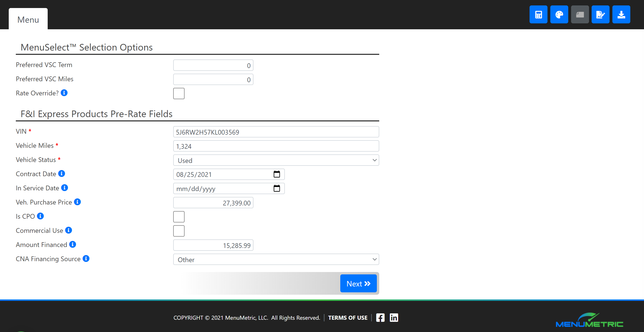Click the In Service Date input field
The image size is (644, 332).
click(x=229, y=189)
